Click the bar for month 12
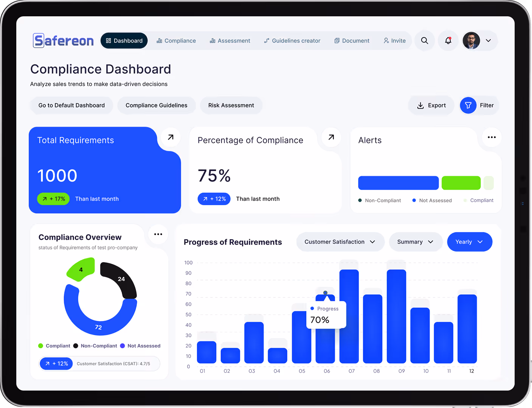Viewport: 532px width, 408px height. [x=467, y=329]
